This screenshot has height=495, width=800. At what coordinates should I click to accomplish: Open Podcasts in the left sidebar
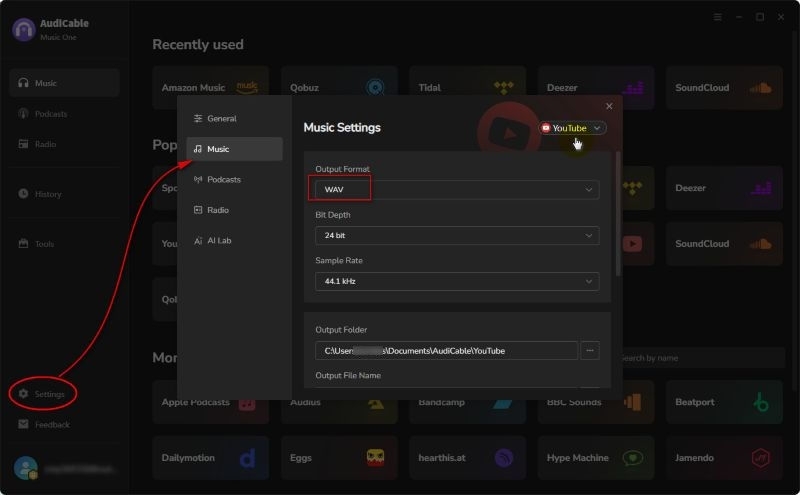coord(64,114)
